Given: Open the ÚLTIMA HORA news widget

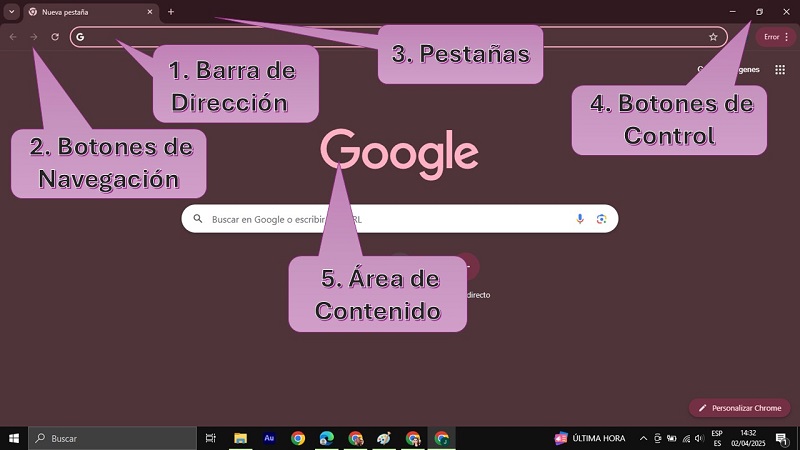Looking at the screenshot, I should (590, 438).
